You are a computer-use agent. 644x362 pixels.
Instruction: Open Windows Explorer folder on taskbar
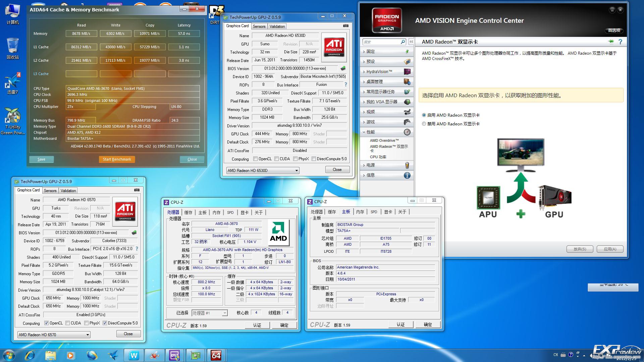[x=50, y=355]
